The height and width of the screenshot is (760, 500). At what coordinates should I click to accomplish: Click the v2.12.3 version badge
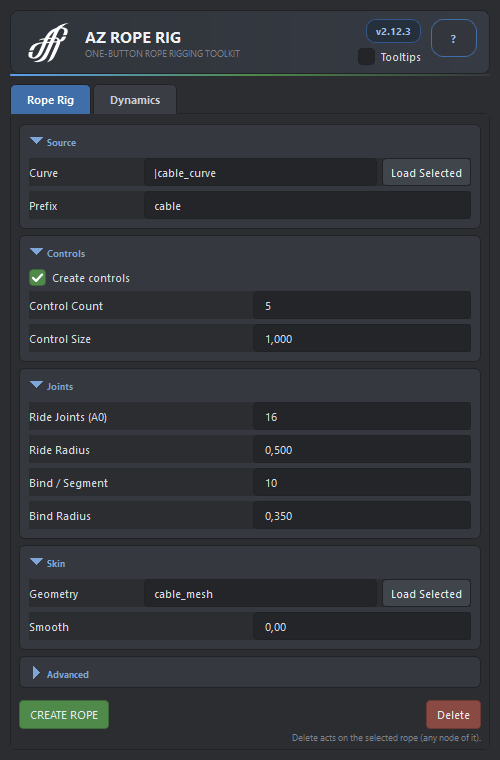[393, 32]
